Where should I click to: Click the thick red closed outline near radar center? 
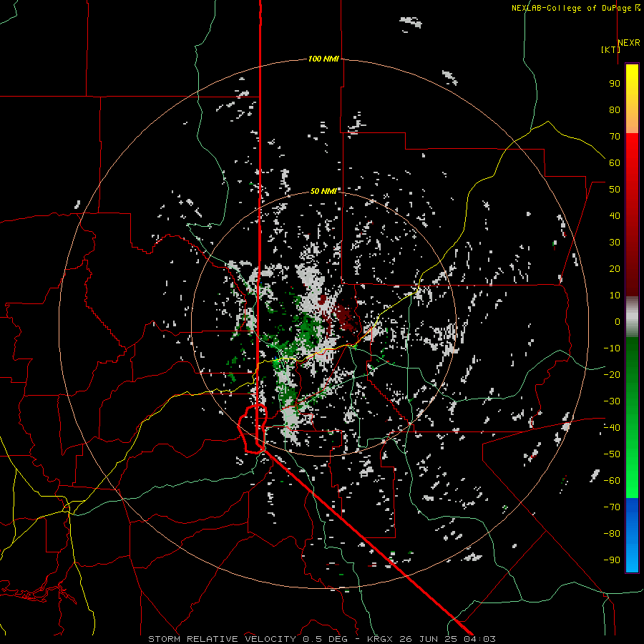[252, 429]
